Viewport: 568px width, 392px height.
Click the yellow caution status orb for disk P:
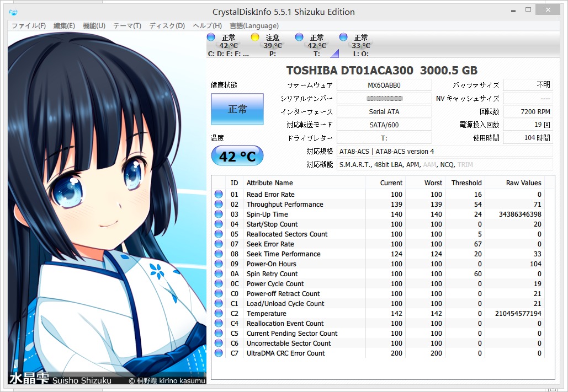pyautogui.click(x=255, y=37)
